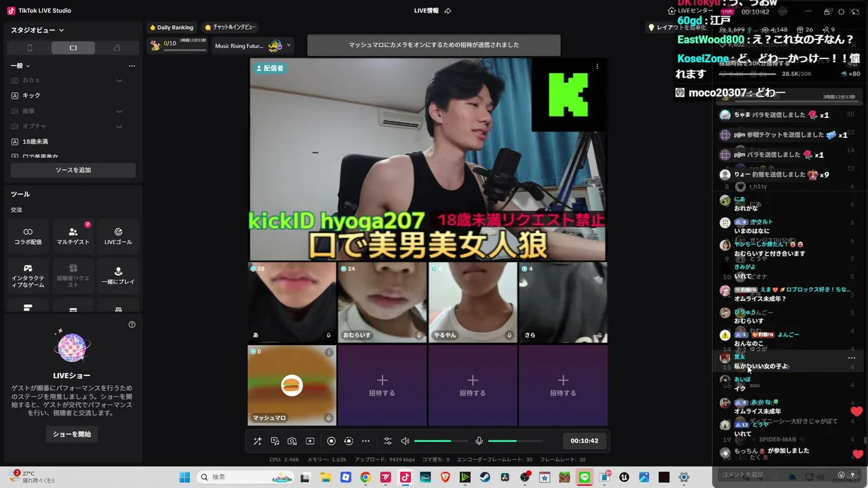The width and height of the screenshot is (868, 488).
Task: Invite a guest to the first empty slot
Action: (x=382, y=386)
